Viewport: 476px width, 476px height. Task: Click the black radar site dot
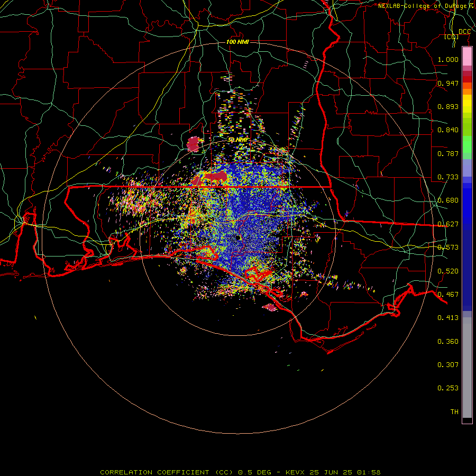pyautogui.click(x=239, y=237)
